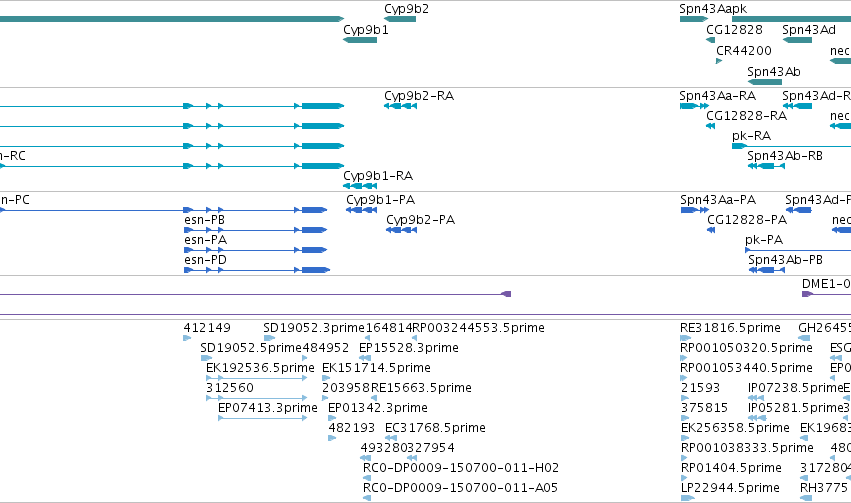The image size is (851, 503).
Task: Select EST RC0-DP0009-150700-011-H02
Action: 461,468
